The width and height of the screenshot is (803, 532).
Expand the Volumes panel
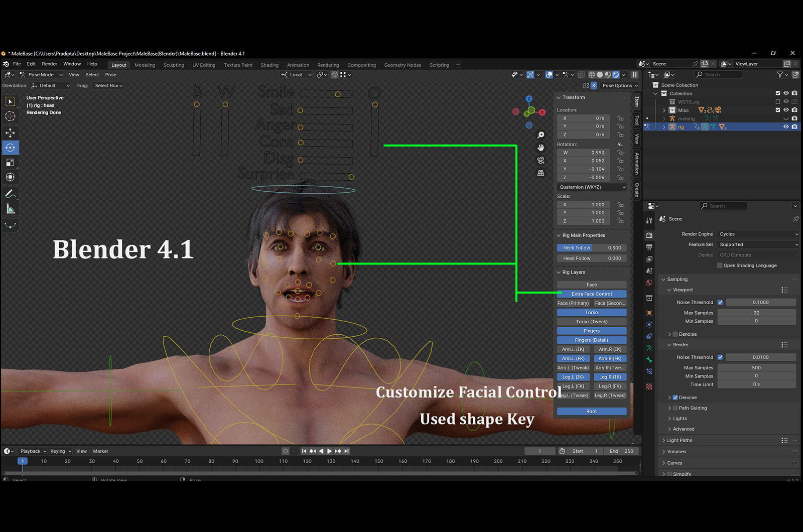point(677,452)
